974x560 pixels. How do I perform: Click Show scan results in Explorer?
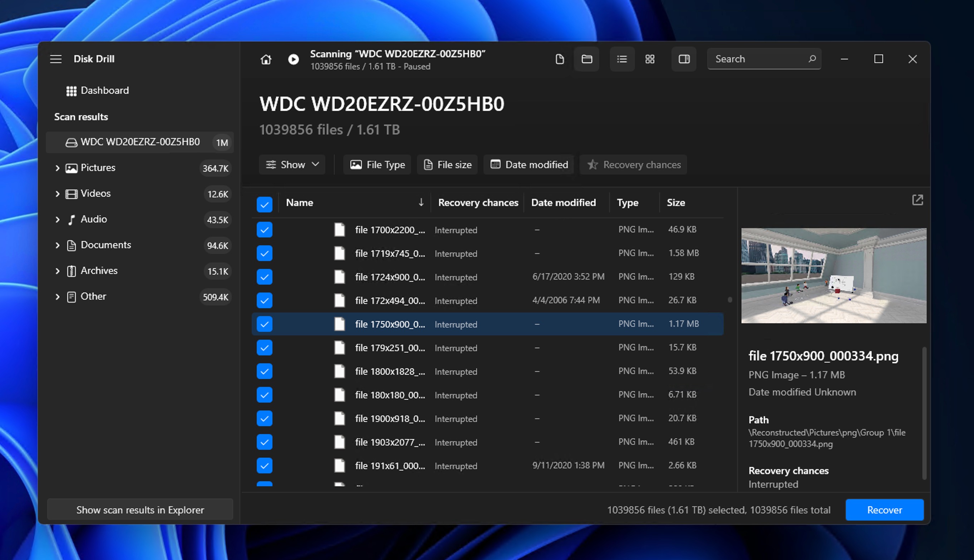click(x=140, y=510)
